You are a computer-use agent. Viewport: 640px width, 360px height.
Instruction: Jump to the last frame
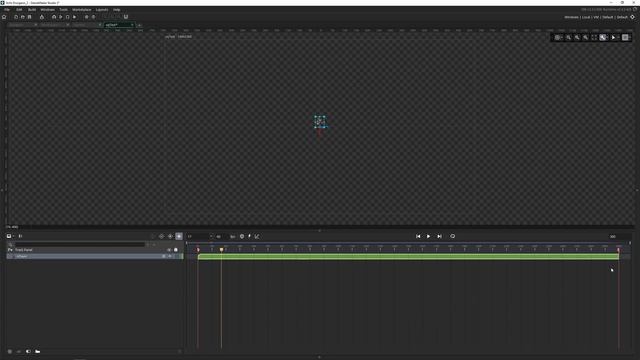tap(439, 236)
